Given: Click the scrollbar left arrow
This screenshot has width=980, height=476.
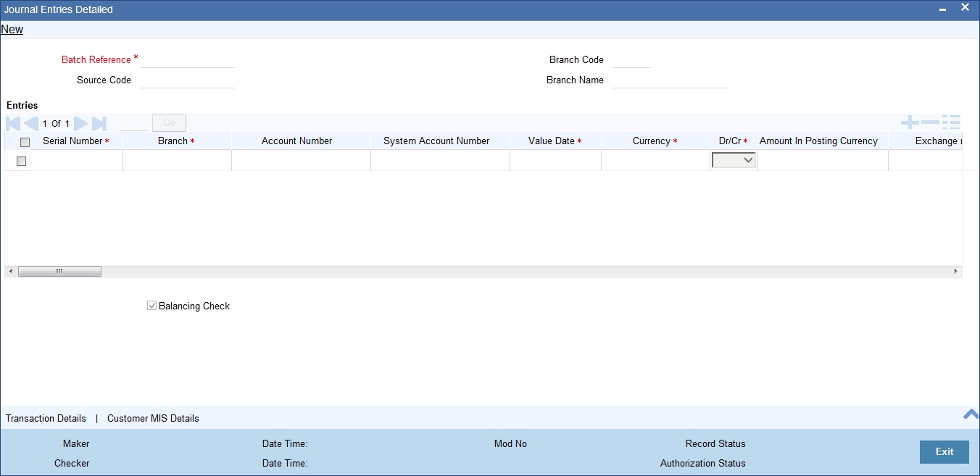Looking at the screenshot, I should coord(9,272).
